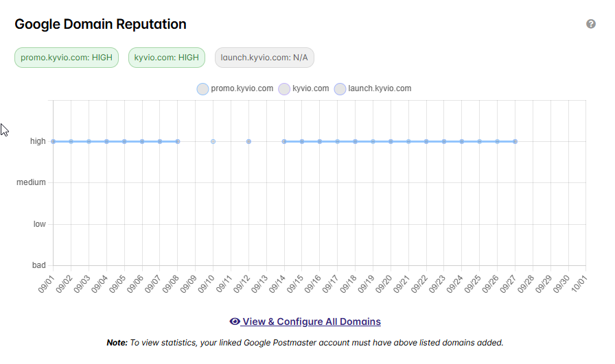Click the 'medium' y-axis label
615x364 pixels.
point(31,182)
